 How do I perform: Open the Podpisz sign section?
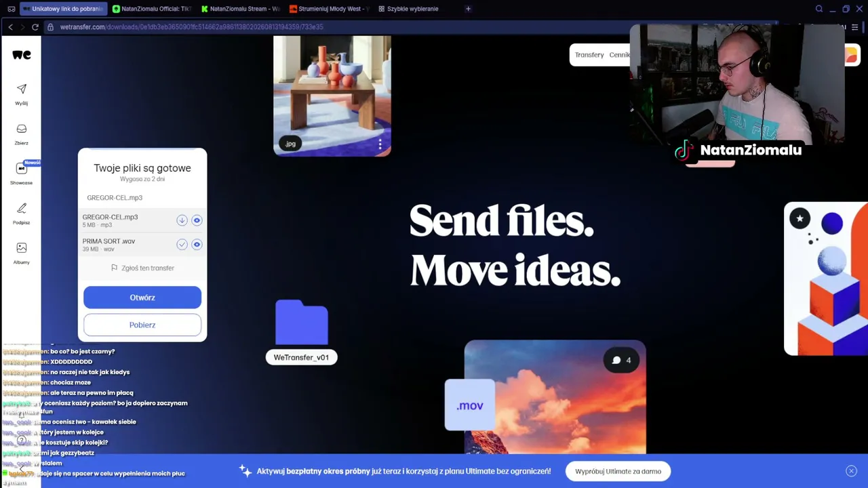[x=22, y=213]
